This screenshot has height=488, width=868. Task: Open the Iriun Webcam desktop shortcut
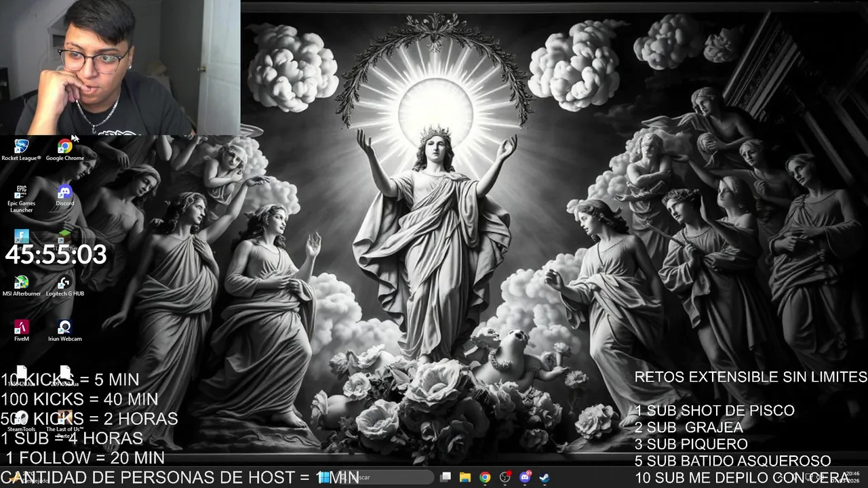point(65,331)
